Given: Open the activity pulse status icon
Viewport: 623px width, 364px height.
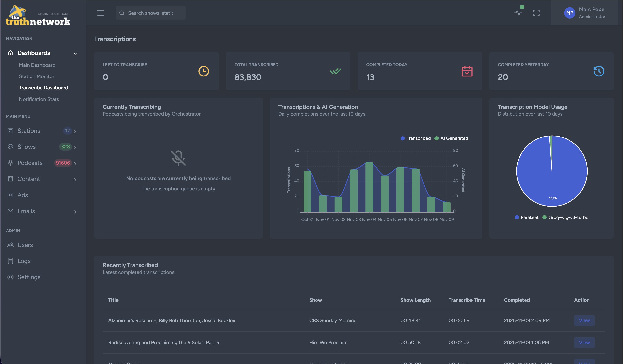Looking at the screenshot, I should [x=518, y=13].
